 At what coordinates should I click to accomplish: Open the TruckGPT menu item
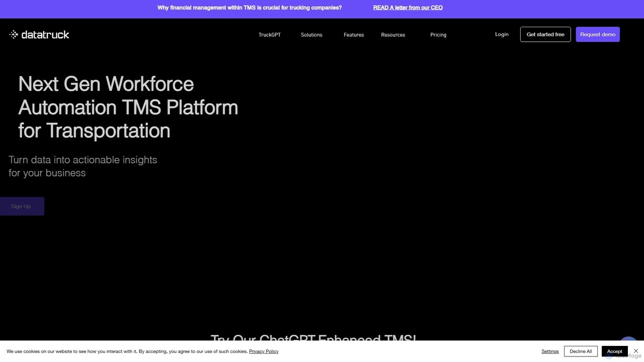tap(270, 35)
